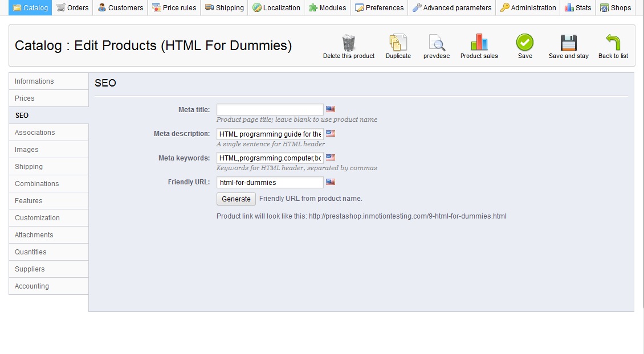Open the Preferences menu
The width and height of the screenshot is (644, 354).
(x=379, y=7)
